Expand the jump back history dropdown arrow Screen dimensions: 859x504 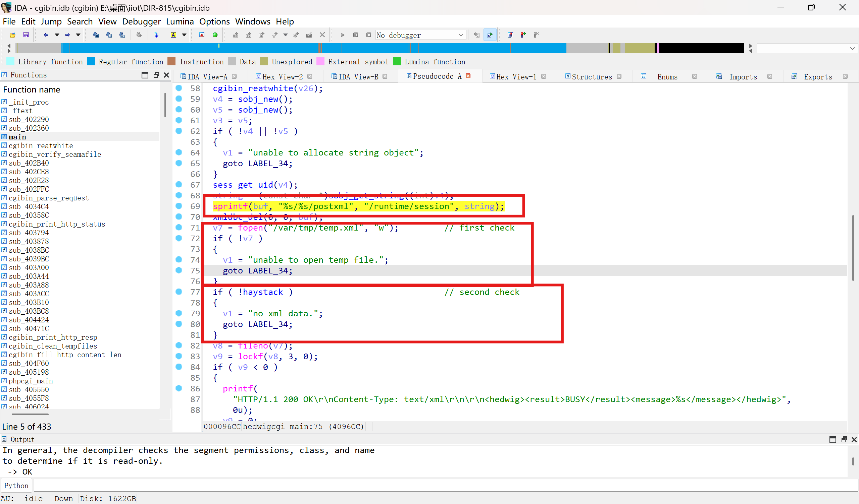tap(57, 35)
